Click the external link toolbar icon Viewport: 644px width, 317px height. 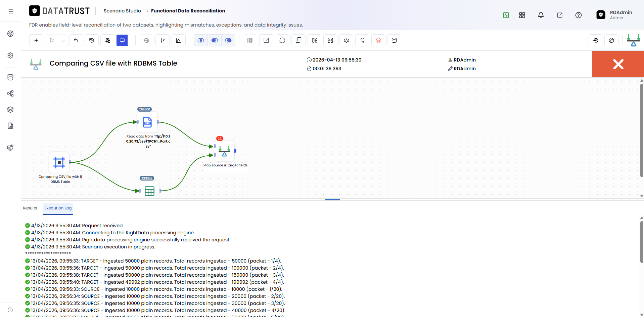point(266,40)
